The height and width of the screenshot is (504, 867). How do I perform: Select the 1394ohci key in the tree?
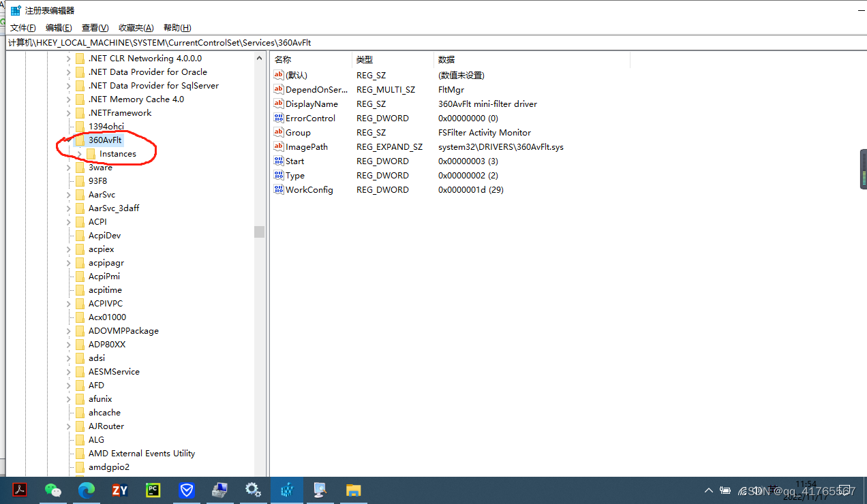(106, 126)
